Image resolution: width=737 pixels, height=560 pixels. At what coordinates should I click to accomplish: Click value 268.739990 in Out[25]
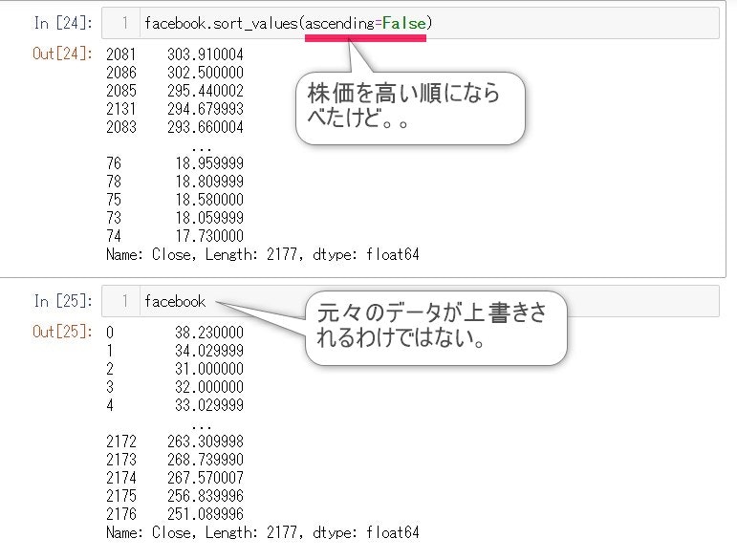[206, 460]
